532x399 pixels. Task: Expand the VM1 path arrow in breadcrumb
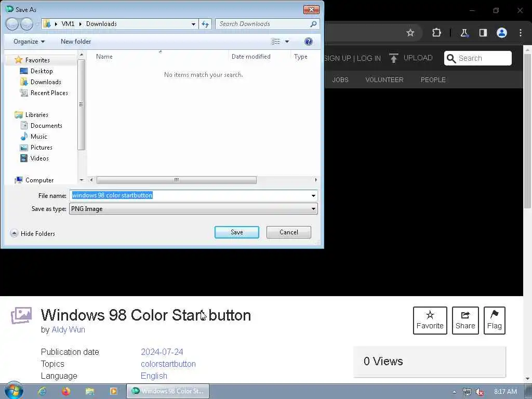click(81, 24)
